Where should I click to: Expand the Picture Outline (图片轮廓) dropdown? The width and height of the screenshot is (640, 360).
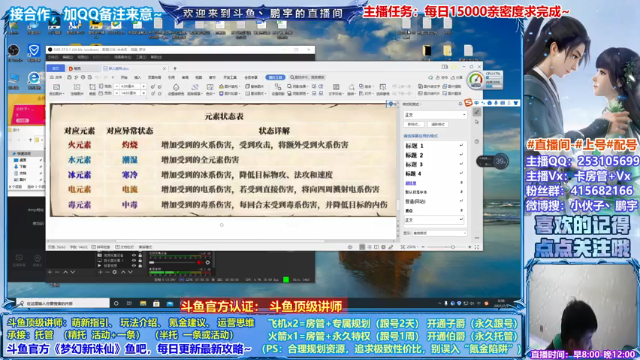pos(230,93)
